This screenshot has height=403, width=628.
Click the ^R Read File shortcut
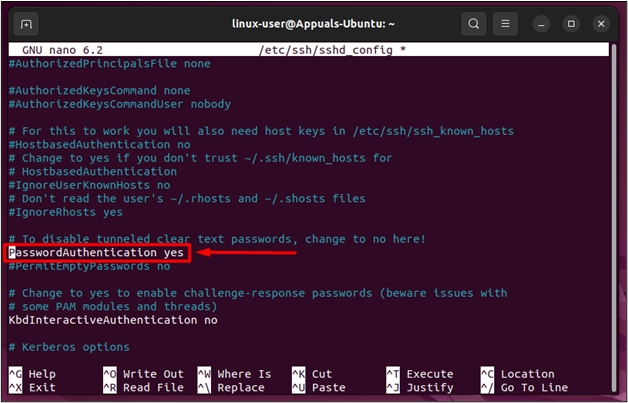click(x=143, y=387)
